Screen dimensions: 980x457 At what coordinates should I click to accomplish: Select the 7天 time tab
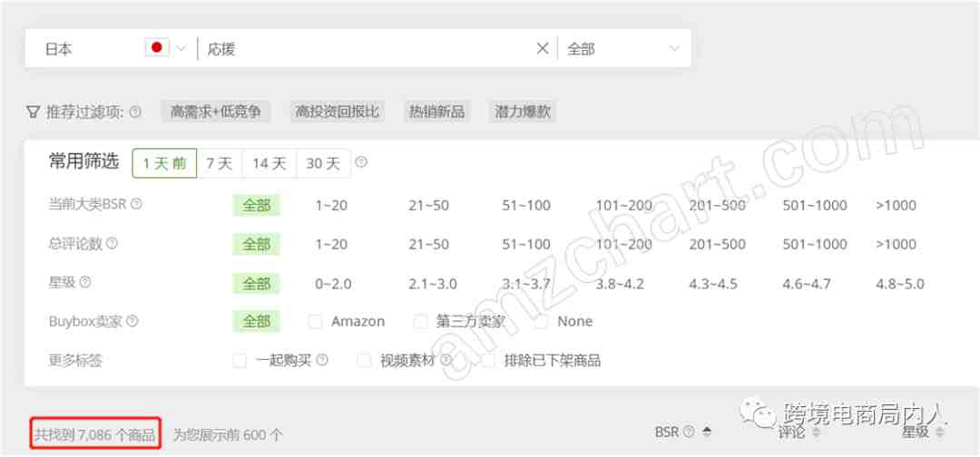pyautogui.click(x=220, y=163)
